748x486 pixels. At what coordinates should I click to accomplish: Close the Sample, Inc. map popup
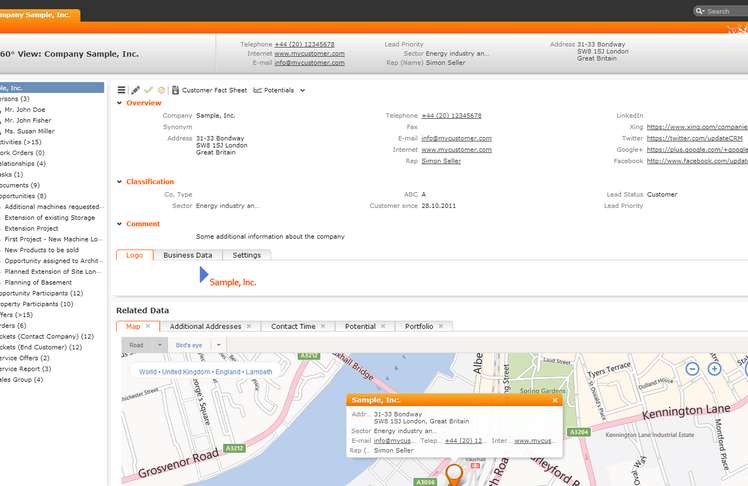click(555, 400)
